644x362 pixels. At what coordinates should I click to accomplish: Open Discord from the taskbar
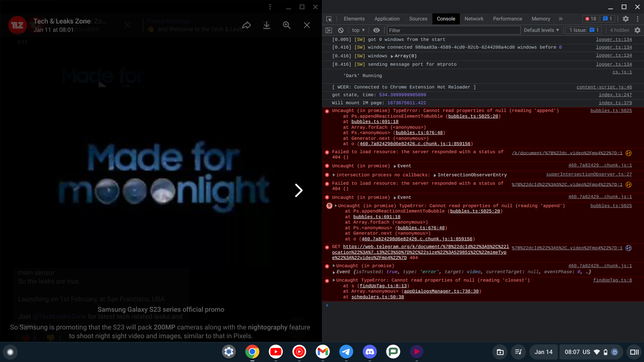click(x=370, y=352)
